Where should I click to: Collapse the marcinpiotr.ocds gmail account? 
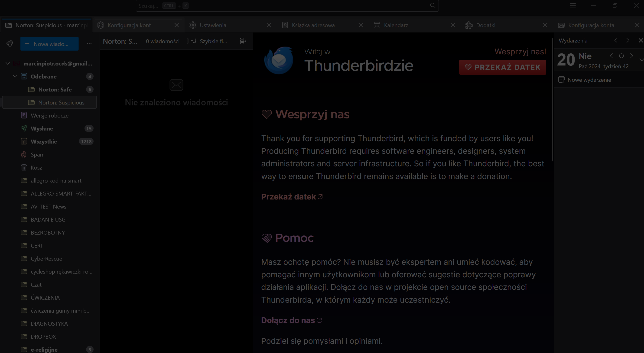point(8,63)
